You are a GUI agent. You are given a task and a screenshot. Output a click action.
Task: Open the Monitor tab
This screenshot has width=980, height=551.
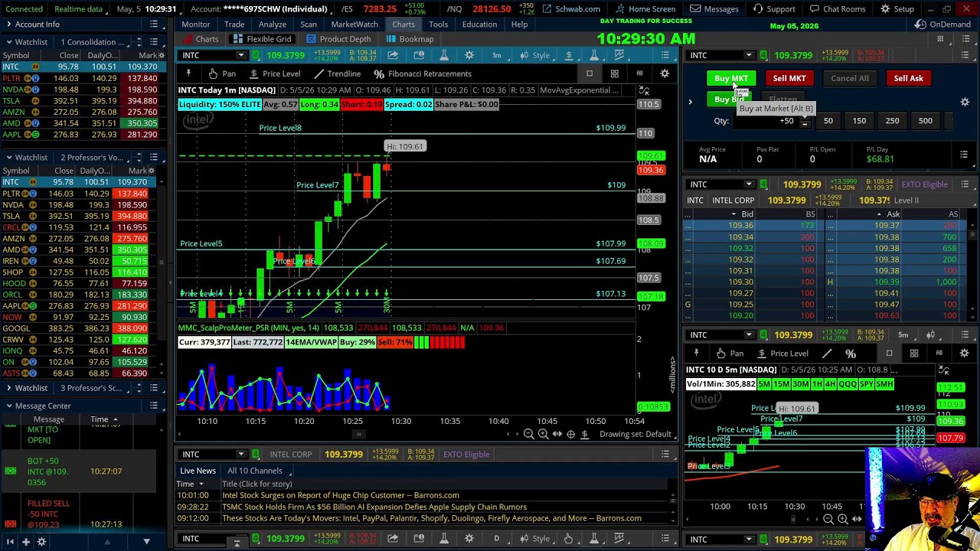click(x=196, y=24)
